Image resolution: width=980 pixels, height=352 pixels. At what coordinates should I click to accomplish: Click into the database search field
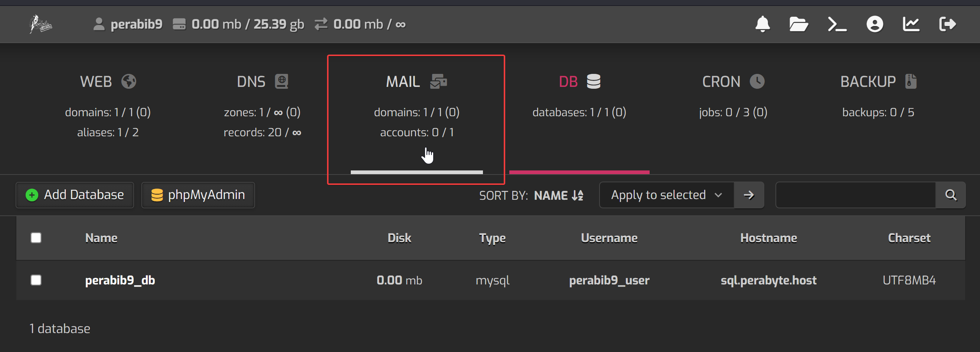[855, 195]
